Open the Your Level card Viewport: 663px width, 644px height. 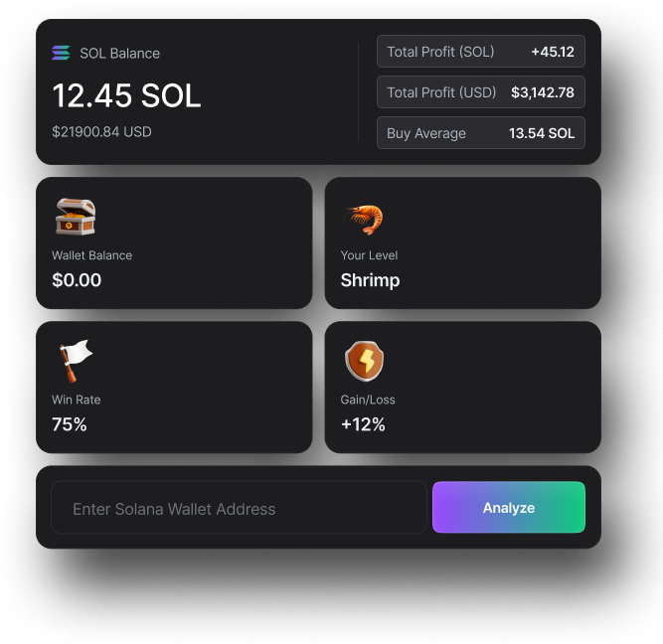point(462,242)
